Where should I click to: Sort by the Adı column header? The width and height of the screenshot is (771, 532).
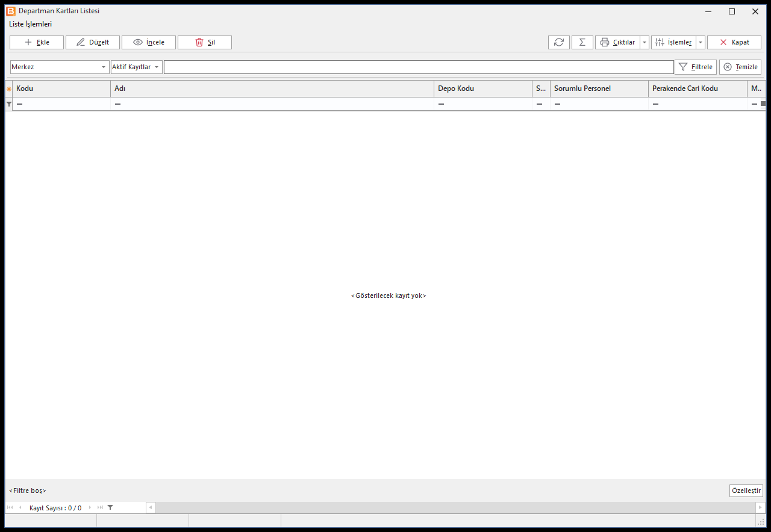click(x=272, y=89)
